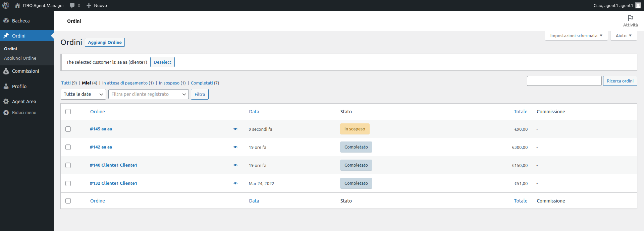The image size is (644, 231).
Task: Open Profilo menu item
Action: point(19,86)
